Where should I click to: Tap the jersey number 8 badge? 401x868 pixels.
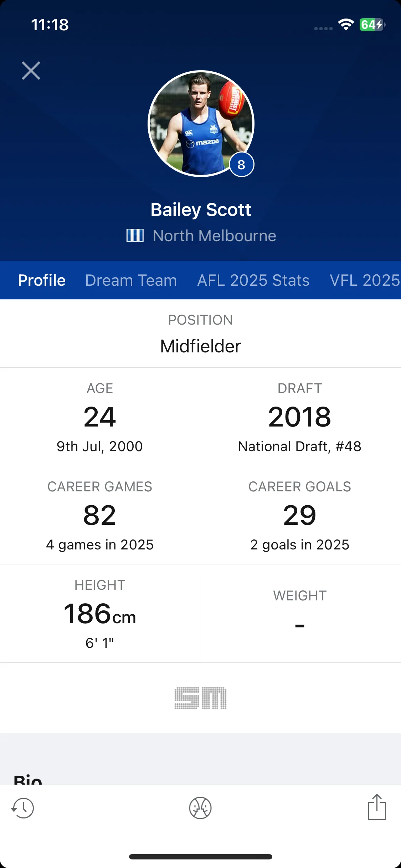pos(241,165)
